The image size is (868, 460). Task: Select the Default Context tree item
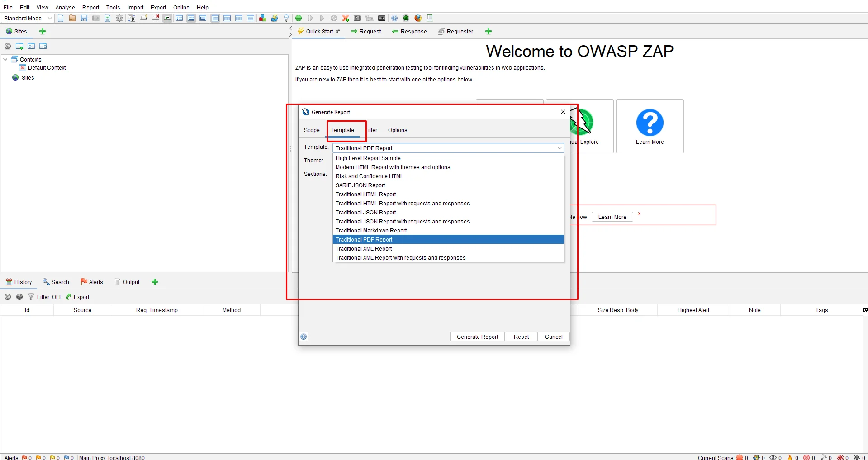pos(47,68)
